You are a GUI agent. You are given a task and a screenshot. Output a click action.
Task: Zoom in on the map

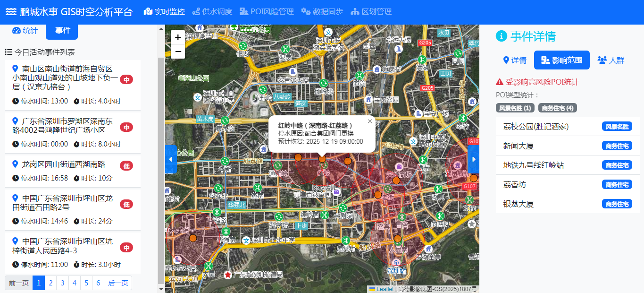click(x=178, y=37)
